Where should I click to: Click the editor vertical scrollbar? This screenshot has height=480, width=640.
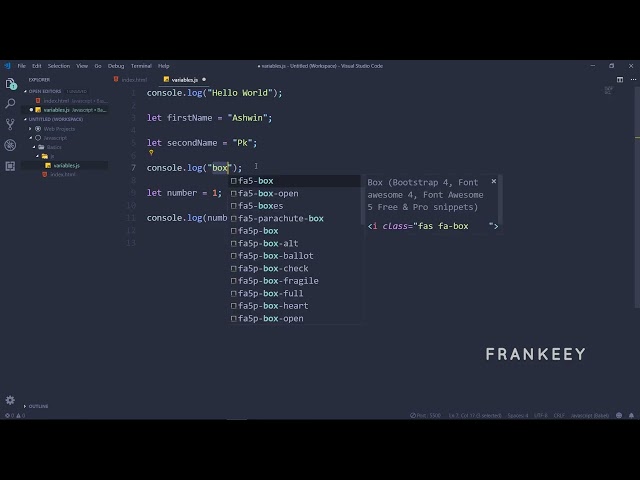[x=637, y=196]
